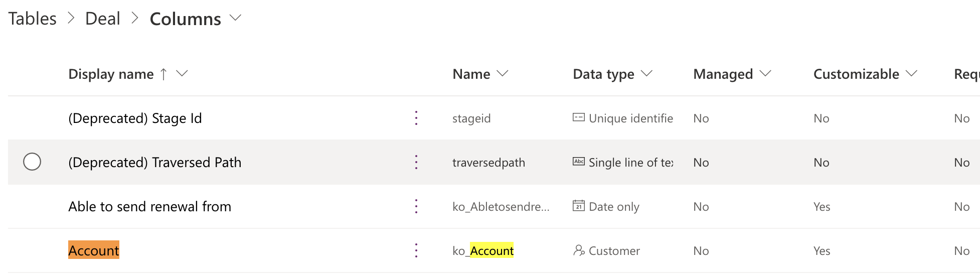The height and width of the screenshot is (274, 980).
Task: Sort by the Display name column header
Action: [111, 74]
